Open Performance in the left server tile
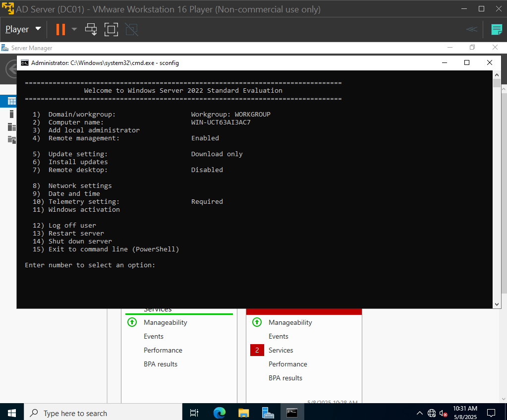Screen dimensions: 507x420 163,351
